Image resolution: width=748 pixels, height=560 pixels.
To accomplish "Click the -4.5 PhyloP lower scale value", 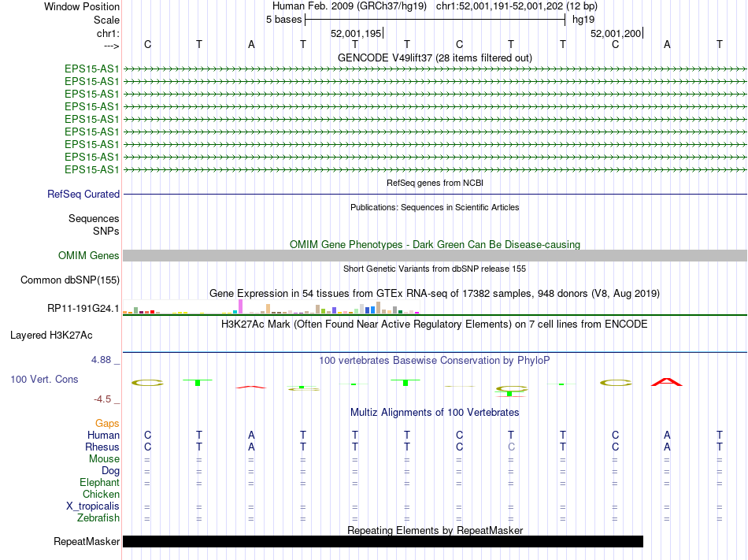I will click(x=102, y=399).
